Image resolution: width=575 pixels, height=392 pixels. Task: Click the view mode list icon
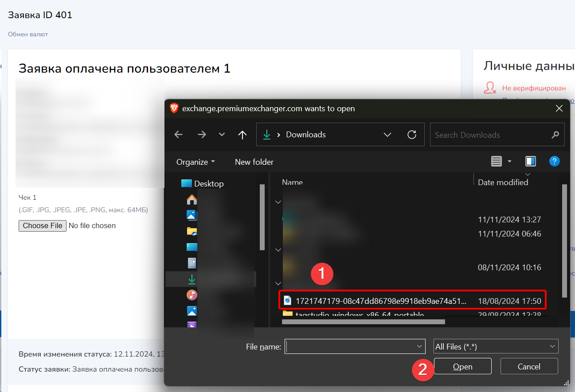[x=497, y=162]
